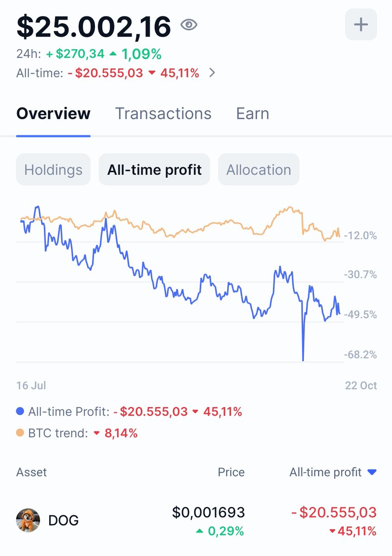Switch to the Transactions tab

tap(163, 114)
